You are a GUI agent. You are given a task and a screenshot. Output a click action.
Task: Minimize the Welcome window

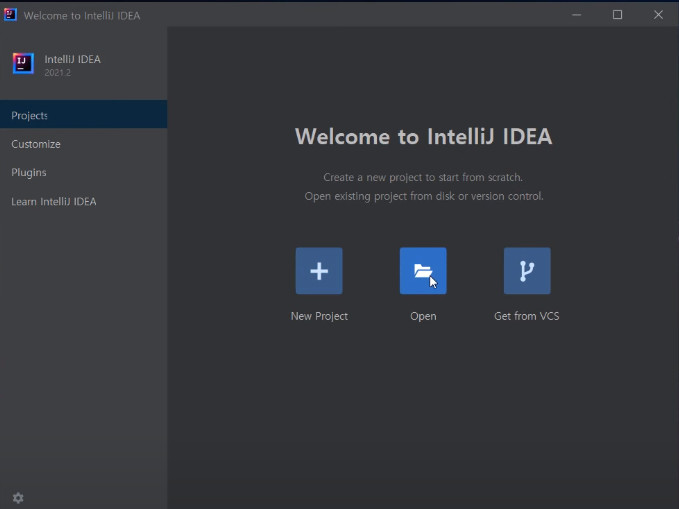coord(576,15)
